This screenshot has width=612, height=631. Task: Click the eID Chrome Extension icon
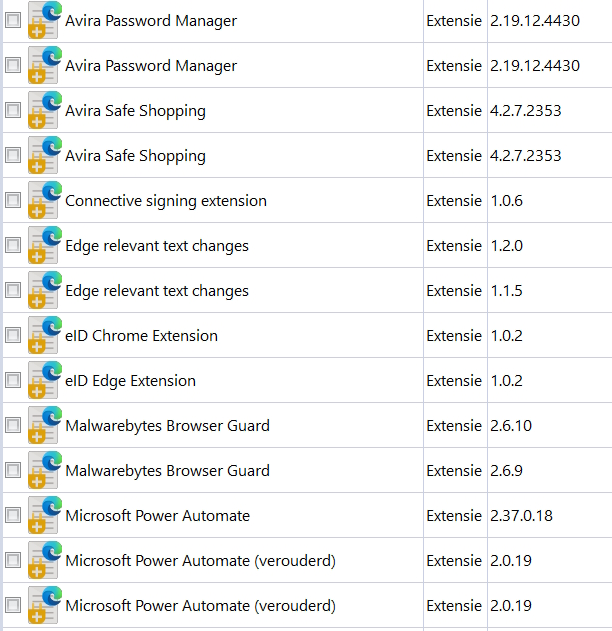pos(44,335)
